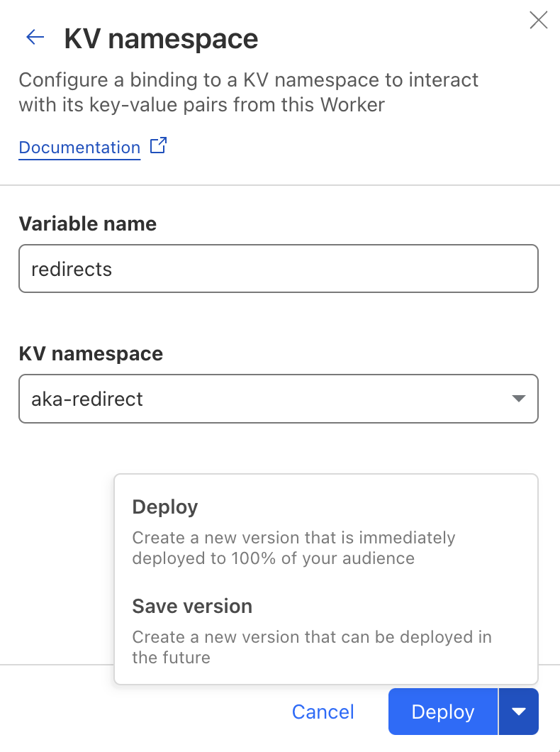Click the external-link square next to Documentation
The width and height of the screenshot is (560, 752).
point(157,145)
